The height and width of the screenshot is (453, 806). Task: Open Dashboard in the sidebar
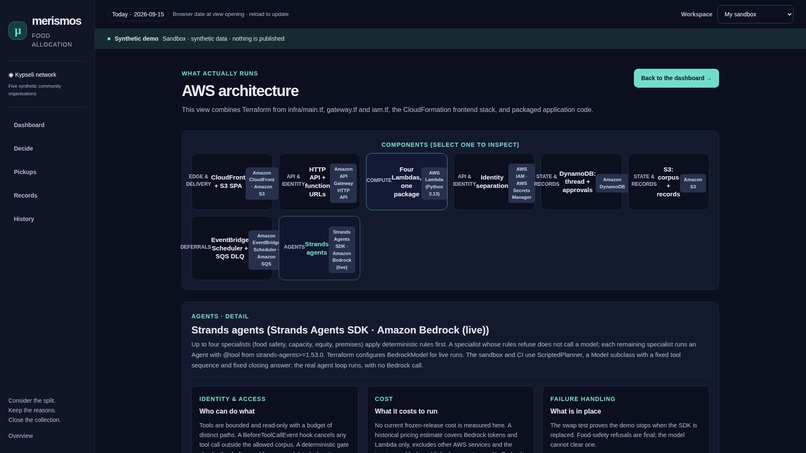29,125
